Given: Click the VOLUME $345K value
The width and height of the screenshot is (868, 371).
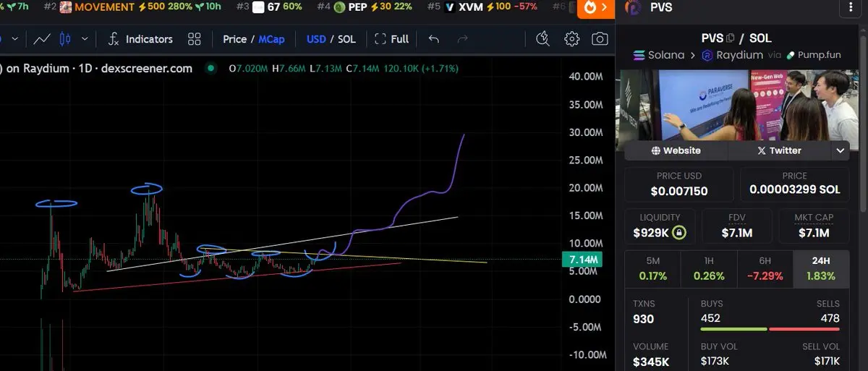Looking at the screenshot, I should (x=651, y=362).
